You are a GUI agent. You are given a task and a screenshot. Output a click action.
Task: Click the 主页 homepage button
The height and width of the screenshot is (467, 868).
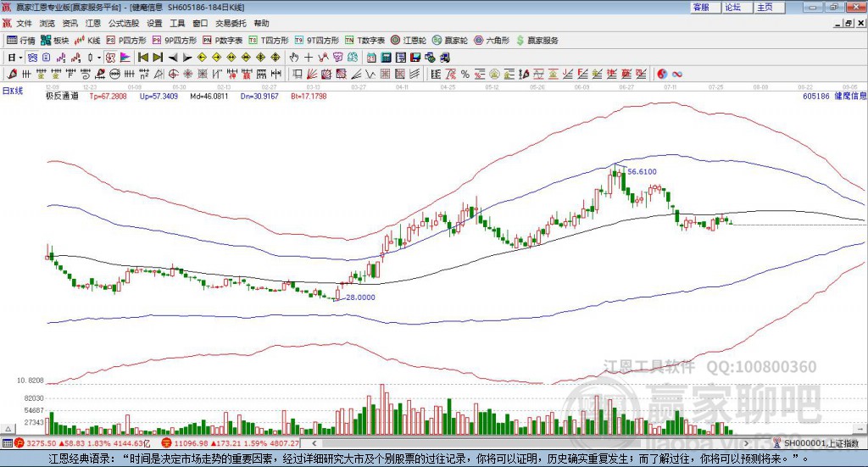[770, 7]
